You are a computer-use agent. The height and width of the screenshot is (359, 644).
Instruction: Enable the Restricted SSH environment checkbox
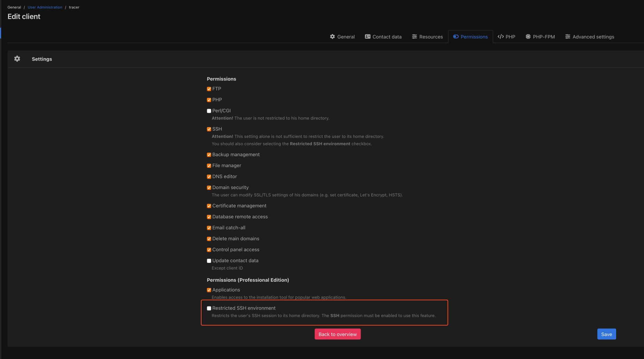(x=209, y=308)
